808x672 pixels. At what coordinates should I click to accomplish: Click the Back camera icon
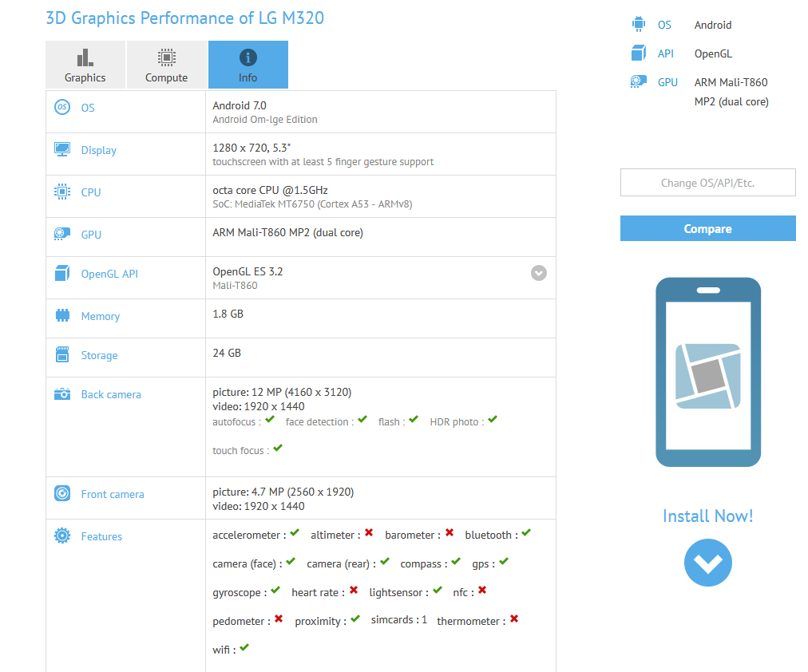click(62, 394)
